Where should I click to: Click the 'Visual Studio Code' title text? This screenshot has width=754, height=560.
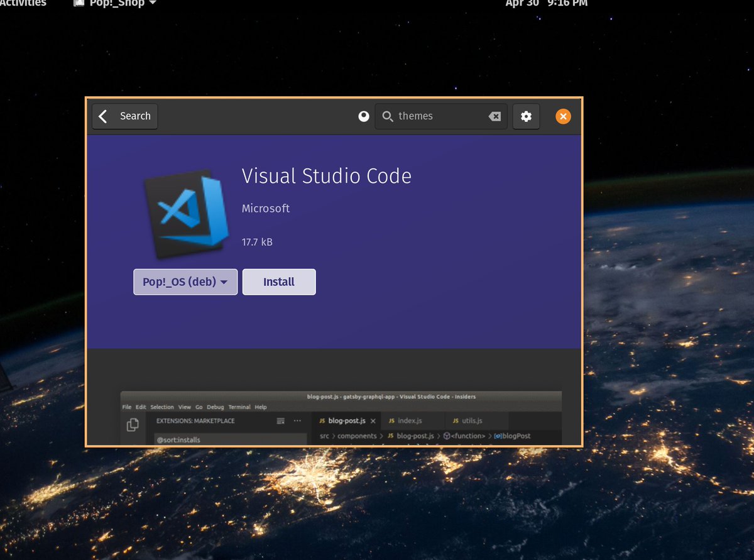pyautogui.click(x=327, y=176)
